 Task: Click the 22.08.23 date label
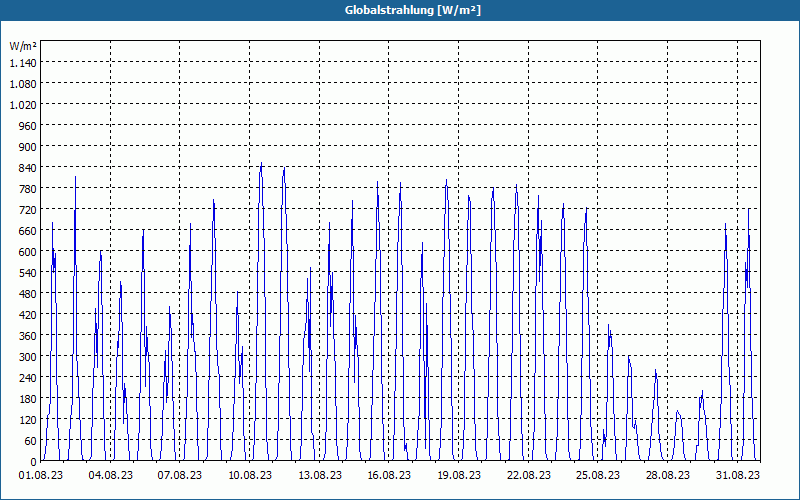[529, 475]
